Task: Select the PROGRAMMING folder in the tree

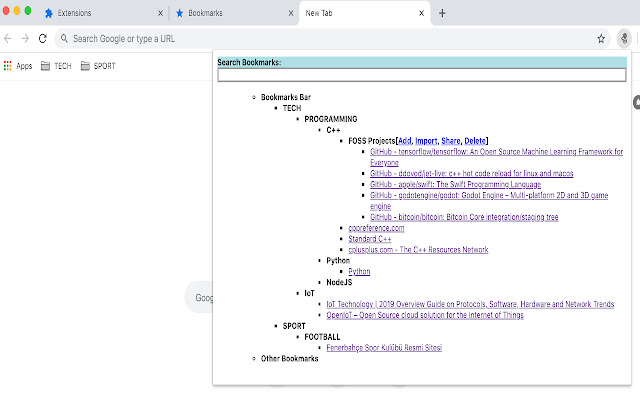Action: coord(331,119)
